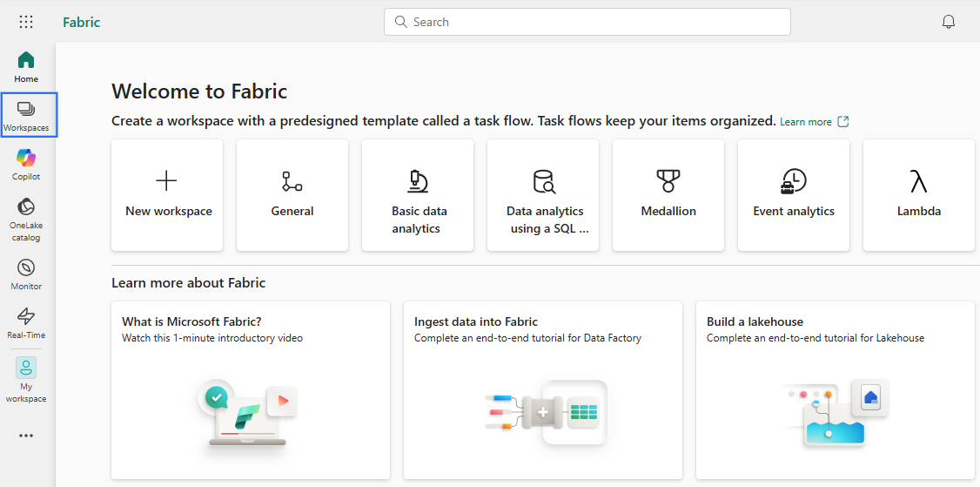Open the OneLake catalog
This screenshot has width=980, height=487.
(26, 218)
